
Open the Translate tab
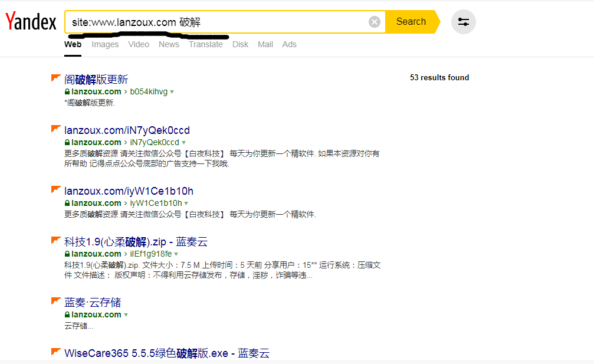coord(206,44)
